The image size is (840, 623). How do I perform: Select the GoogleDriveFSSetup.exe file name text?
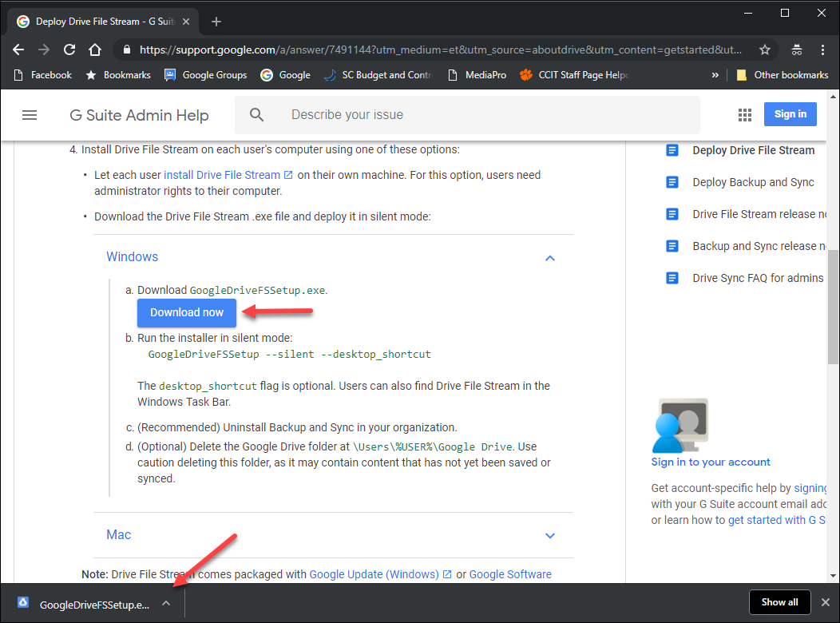[x=257, y=291]
